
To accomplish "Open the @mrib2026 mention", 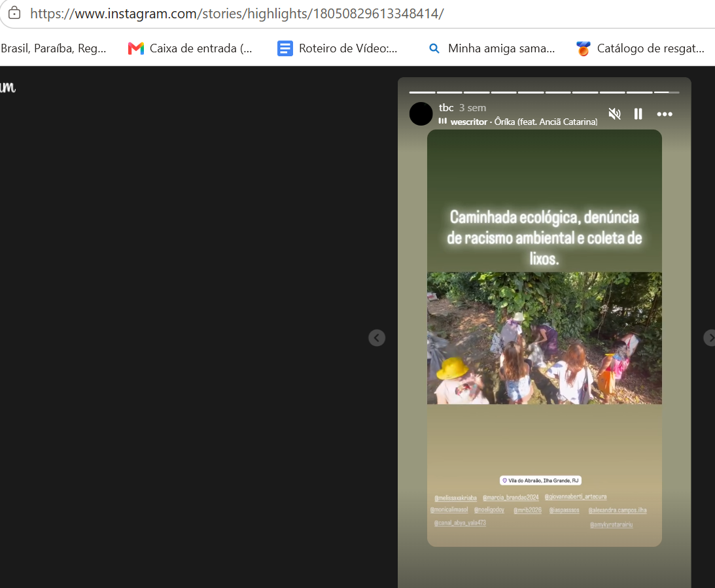I will (528, 510).
